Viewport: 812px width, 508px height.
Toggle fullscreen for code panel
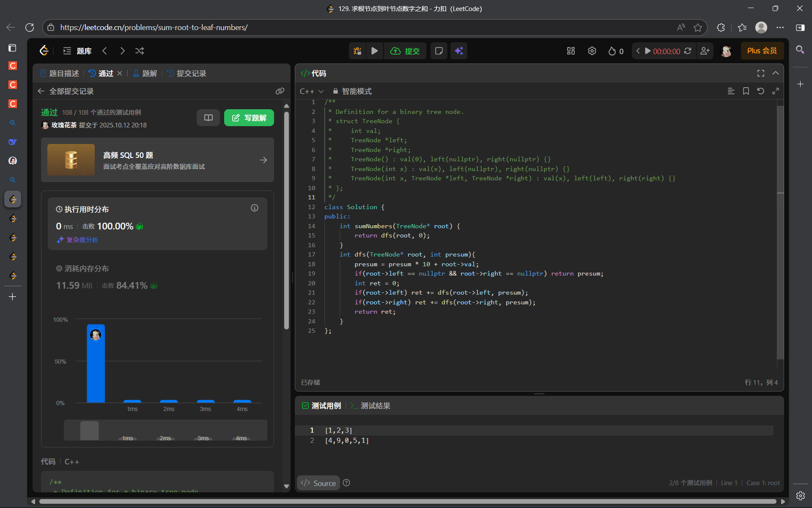point(760,73)
